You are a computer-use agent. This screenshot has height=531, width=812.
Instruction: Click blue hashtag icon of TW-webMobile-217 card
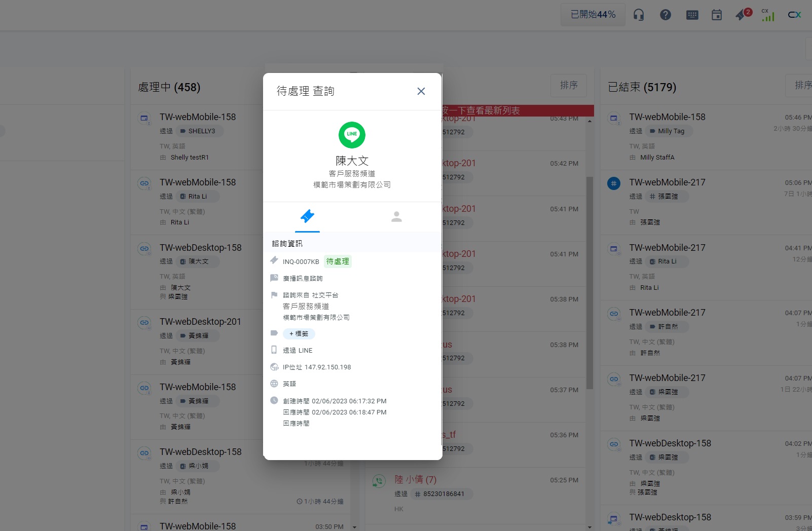(614, 183)
